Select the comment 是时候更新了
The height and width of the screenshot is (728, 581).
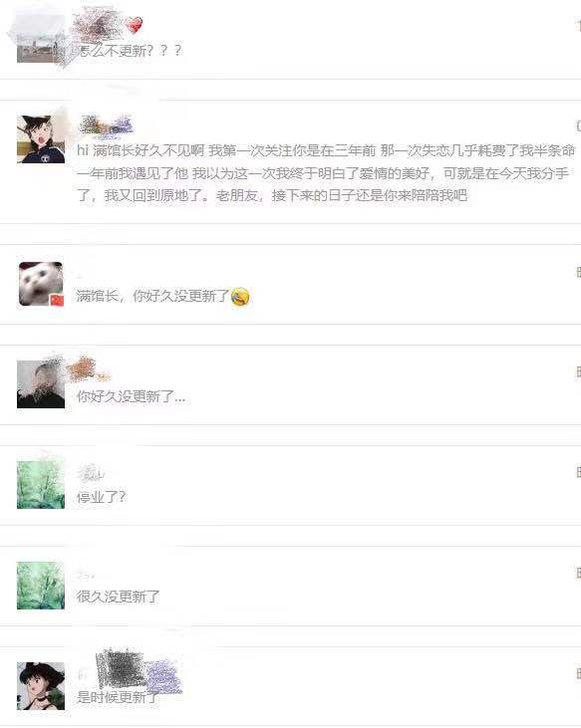coord(118,697)
